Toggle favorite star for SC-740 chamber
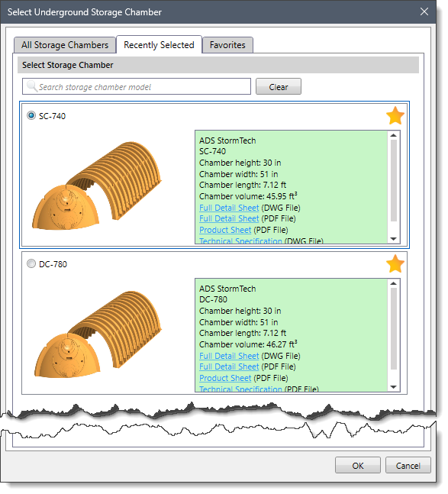This screenshot has width=448, height=494. (x=395, y=115)
